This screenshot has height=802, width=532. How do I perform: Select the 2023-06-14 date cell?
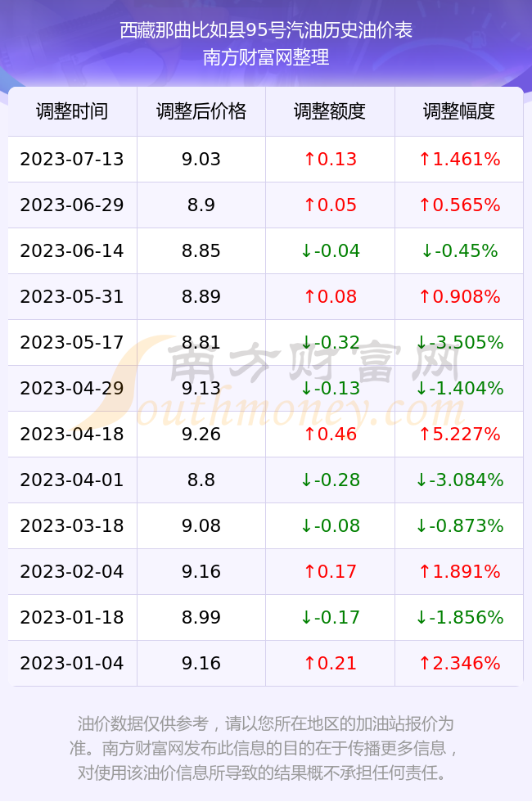click(72, 250)
